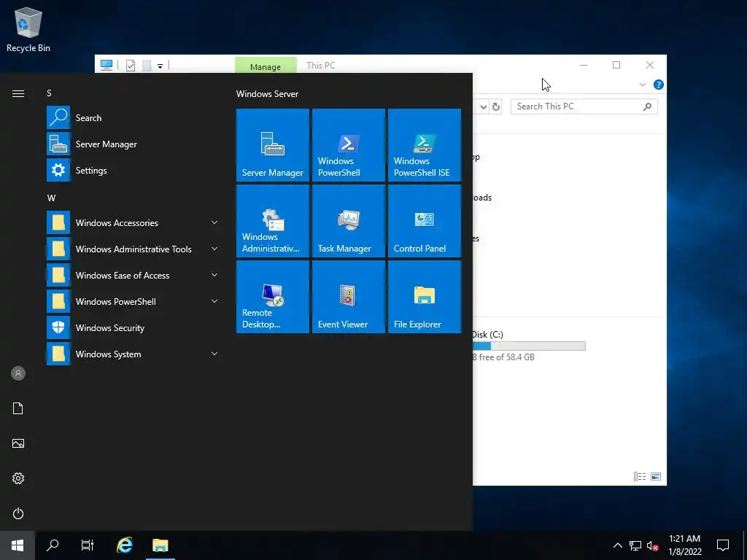Screen dimensions: 747x560
Task: Click the Windows Start button
Action: click(x=18, y=545)
